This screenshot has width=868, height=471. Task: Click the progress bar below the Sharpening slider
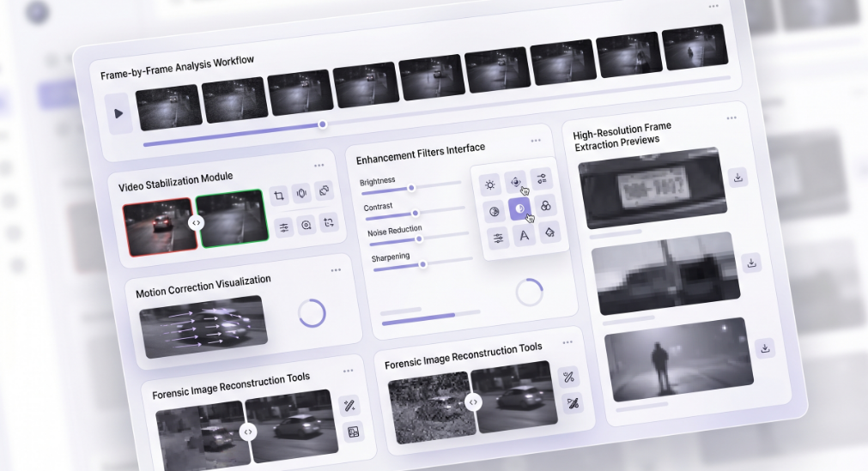point(431,317)
